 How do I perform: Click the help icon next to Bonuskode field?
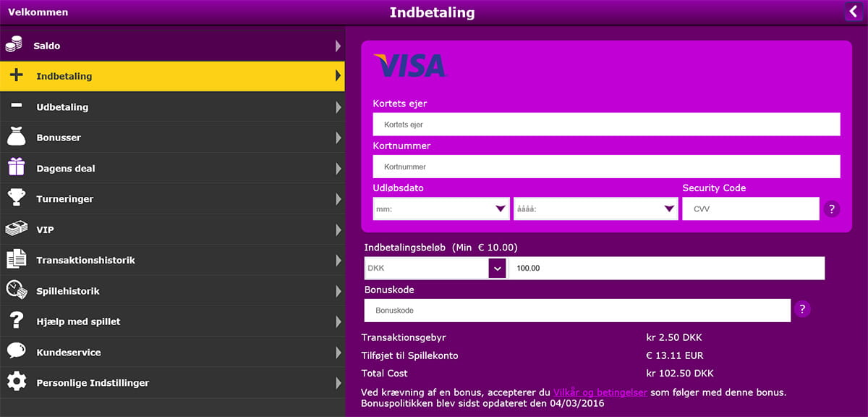[x=801, y=309]
